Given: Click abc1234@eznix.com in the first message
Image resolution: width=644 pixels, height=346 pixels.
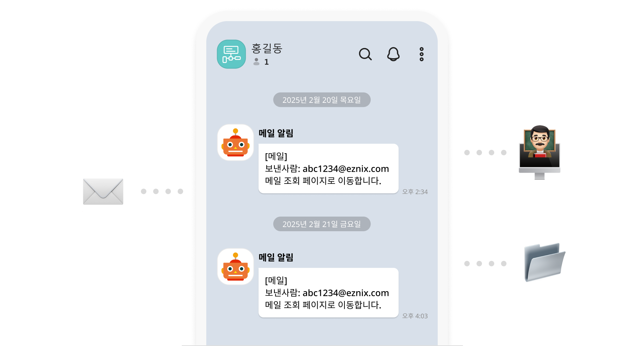Looking at the screenshot, I should (346, 169).
